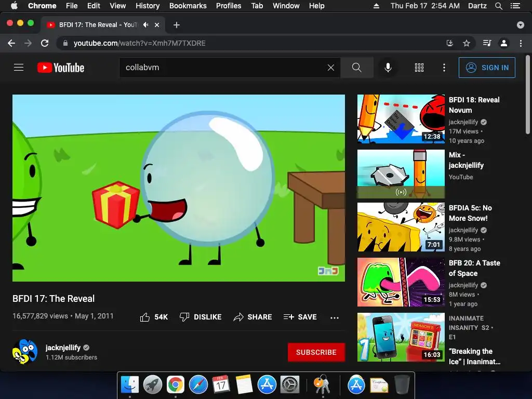532x399 pixels.
Task: Open the BFB 20 video thumbnail
Action: (x=401, y=282)
